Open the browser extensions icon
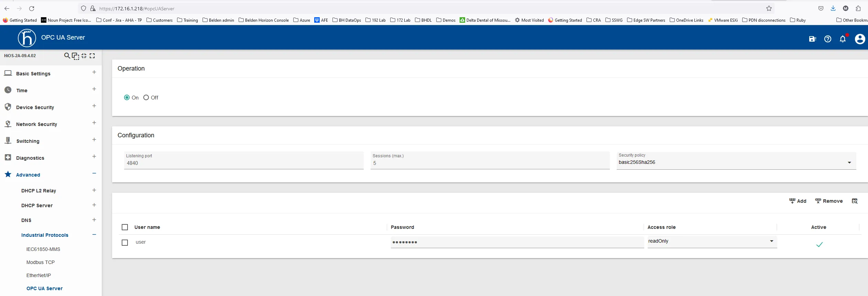 tap(858, 8)
